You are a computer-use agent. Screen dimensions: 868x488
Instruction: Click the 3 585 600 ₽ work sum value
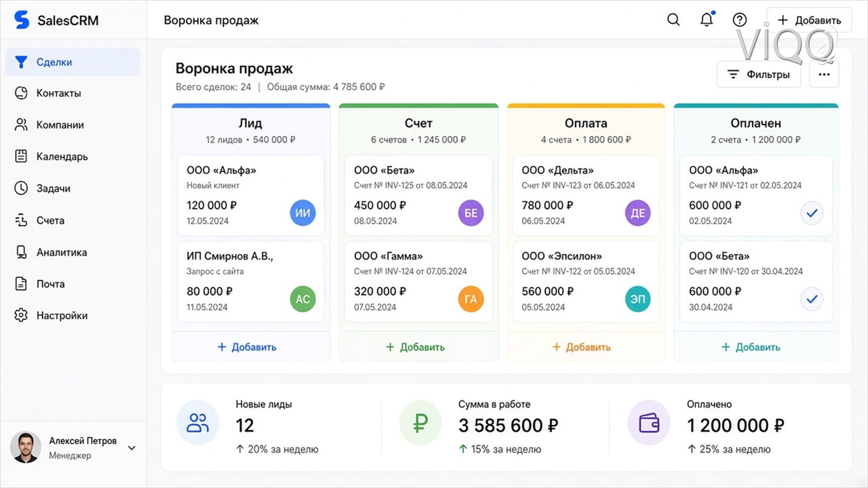coord(508,425)
